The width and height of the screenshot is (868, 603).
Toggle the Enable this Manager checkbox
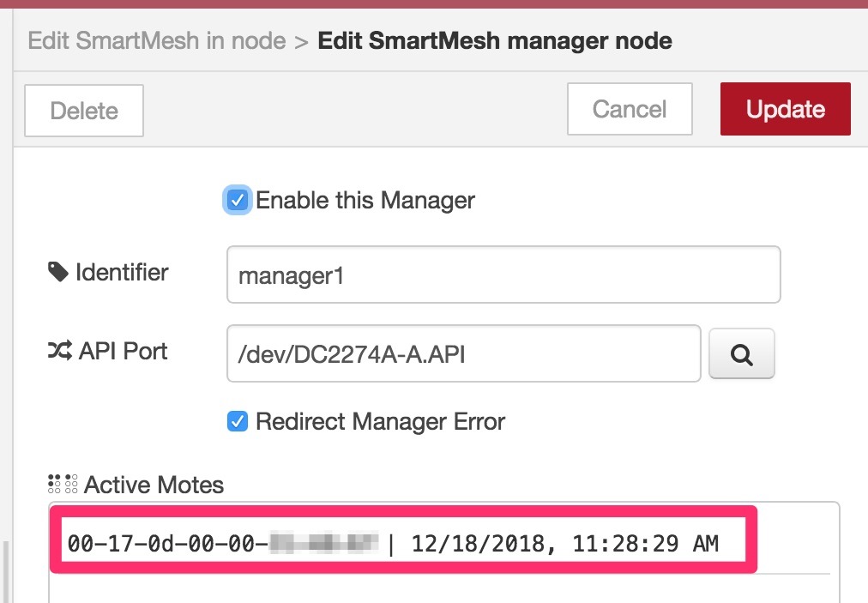coord(238,200)
